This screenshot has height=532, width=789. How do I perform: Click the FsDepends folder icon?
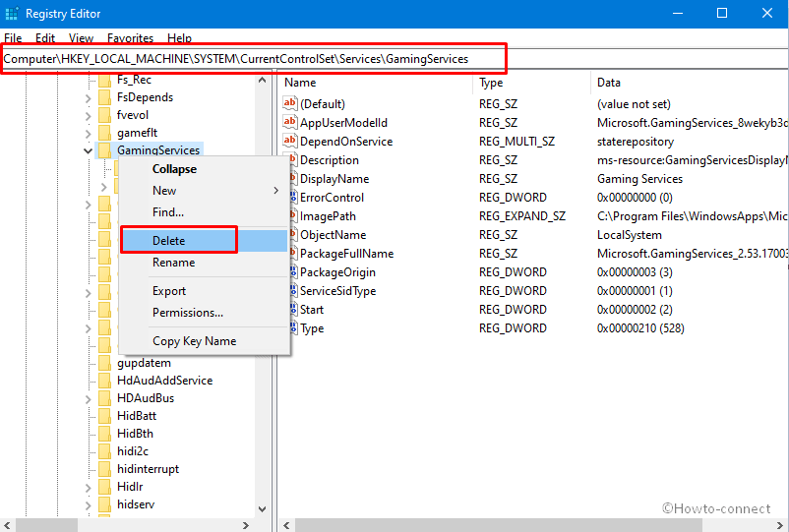104,97
